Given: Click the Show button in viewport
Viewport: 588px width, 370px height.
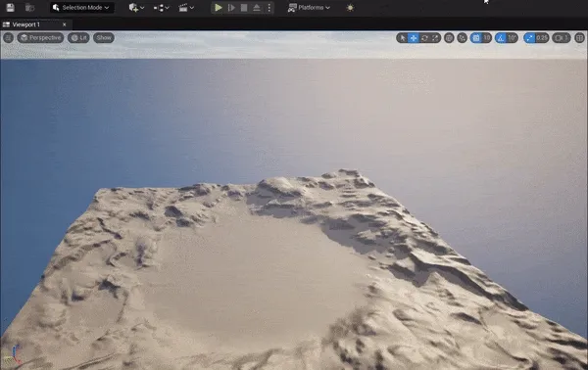Looking at the screenshot, I should [x=104, y=38].
